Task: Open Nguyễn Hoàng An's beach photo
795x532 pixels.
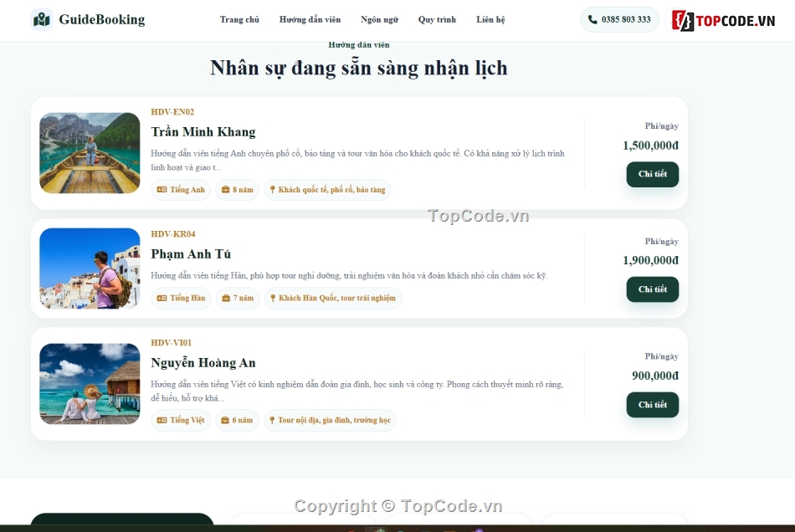Action: pyautogui.click(x=90, y=384)
